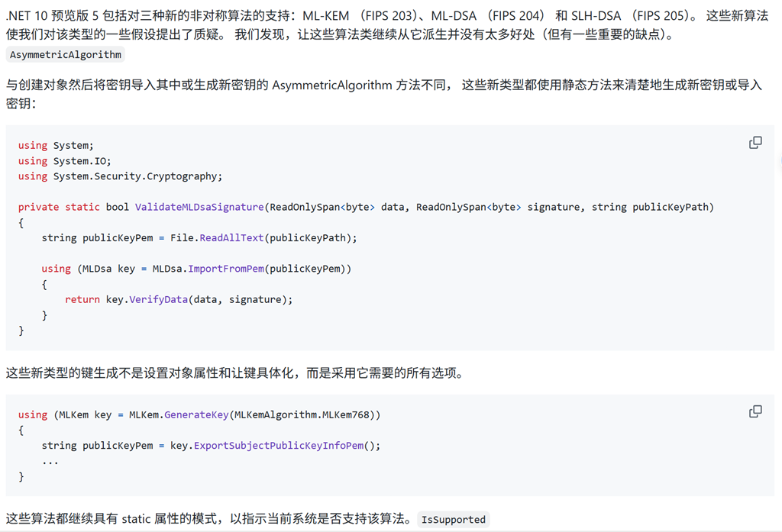Click the ImportFromPem method call
The width and height of the screenshot is (782, 532).
click(226, 269)
